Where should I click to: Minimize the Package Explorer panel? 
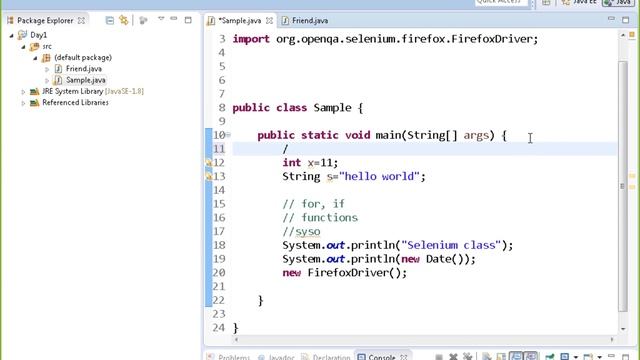click(174, 19)
